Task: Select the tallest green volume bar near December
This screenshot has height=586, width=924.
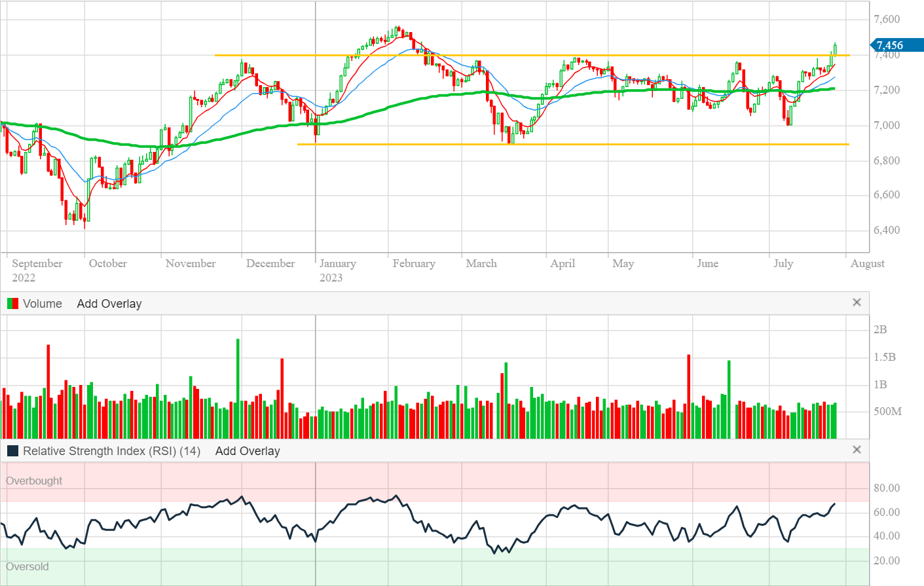Action: tap(238, 390)
